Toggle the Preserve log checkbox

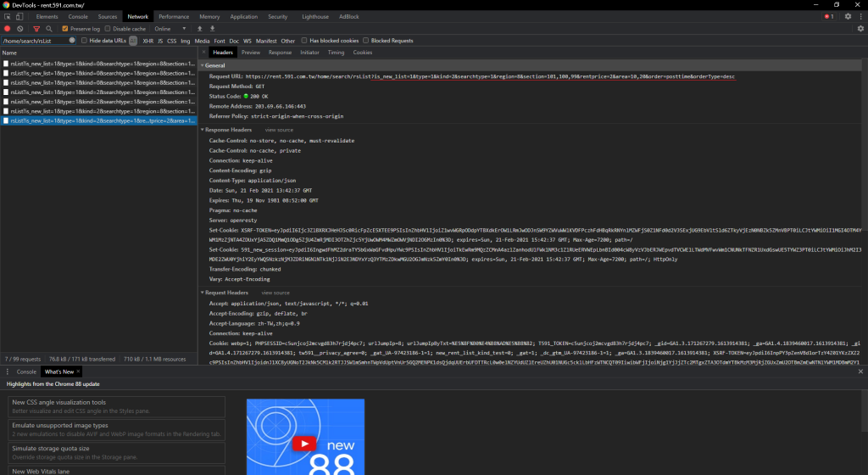click(x=64, y=29)
